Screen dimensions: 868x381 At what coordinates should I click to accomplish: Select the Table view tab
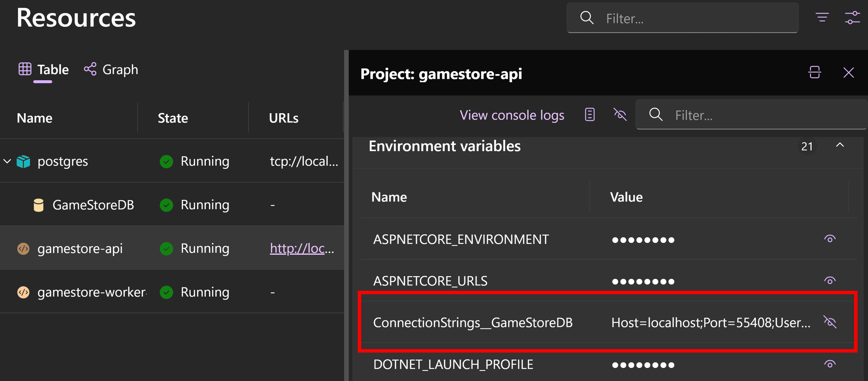[43, 69]
